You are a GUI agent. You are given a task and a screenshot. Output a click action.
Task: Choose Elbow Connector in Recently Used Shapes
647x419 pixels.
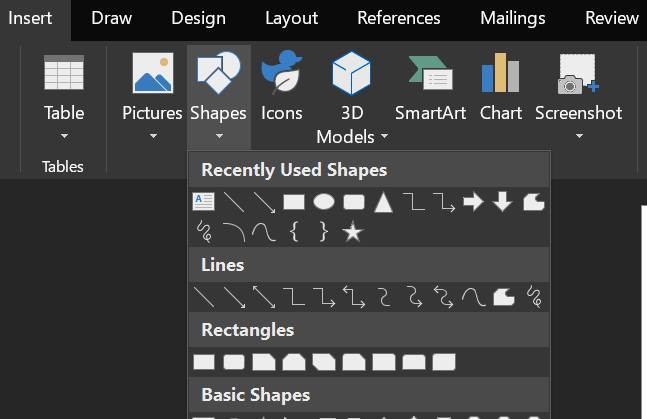[x=414, y=202]
